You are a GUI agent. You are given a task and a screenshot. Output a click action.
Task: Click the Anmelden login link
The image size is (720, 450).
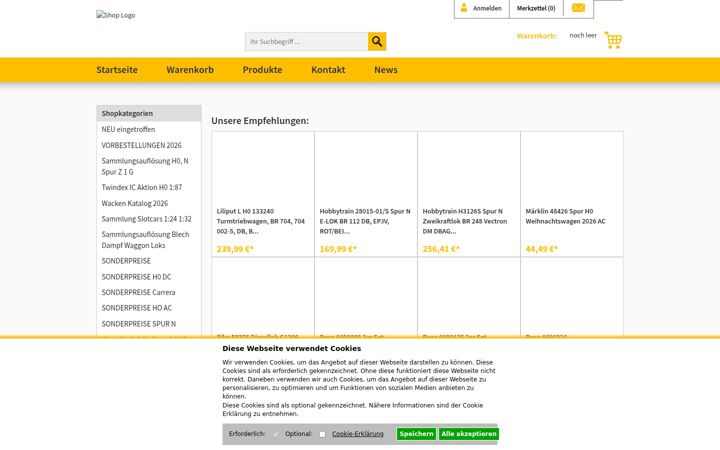(x=487, y=8)
